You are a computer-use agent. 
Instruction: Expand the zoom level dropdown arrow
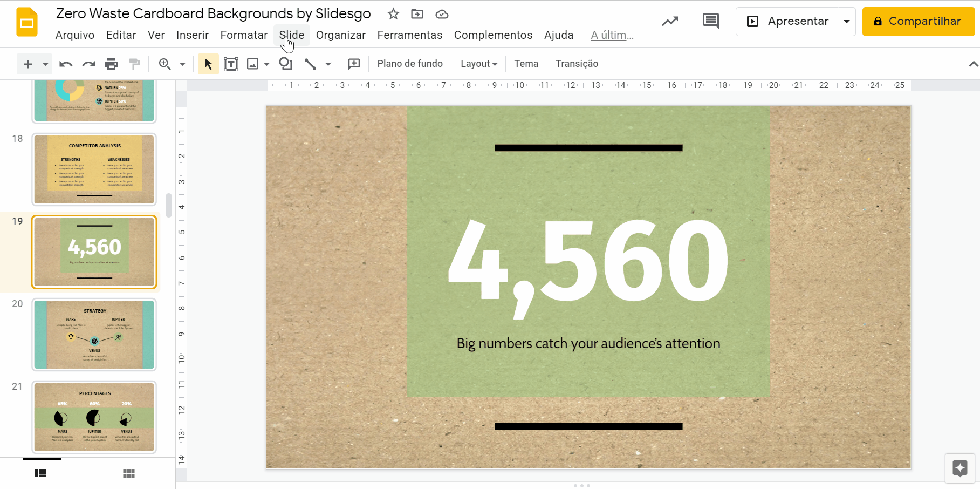tap(182, 64)
